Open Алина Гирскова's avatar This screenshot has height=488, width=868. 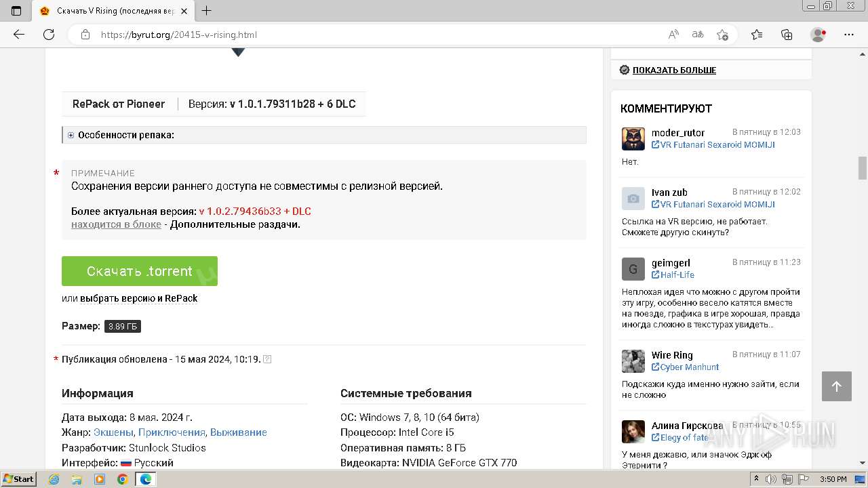point(633,432)
